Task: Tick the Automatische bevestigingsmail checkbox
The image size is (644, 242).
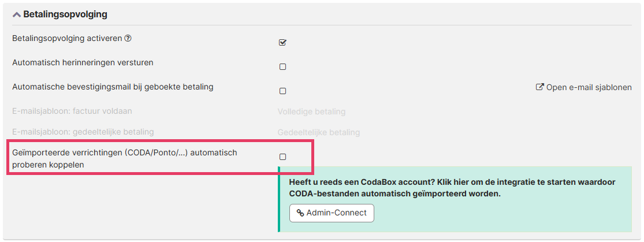Action: pyautogui.click(x=282, y=91)
